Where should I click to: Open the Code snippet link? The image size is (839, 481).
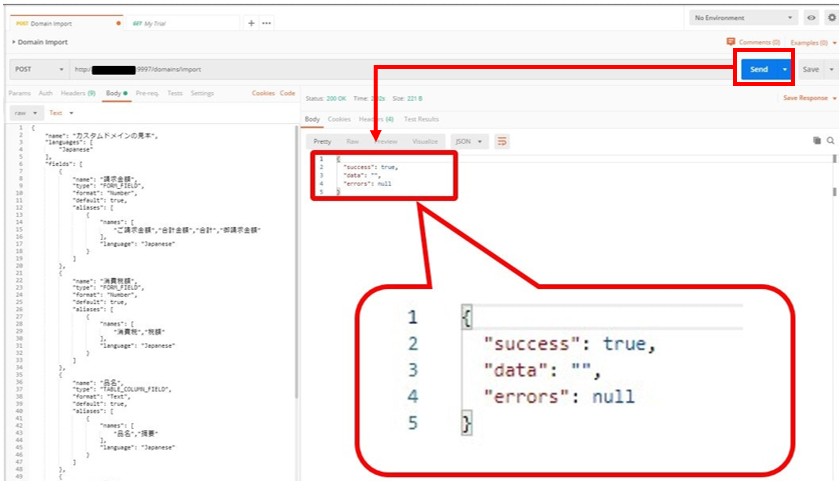[287, 93]
